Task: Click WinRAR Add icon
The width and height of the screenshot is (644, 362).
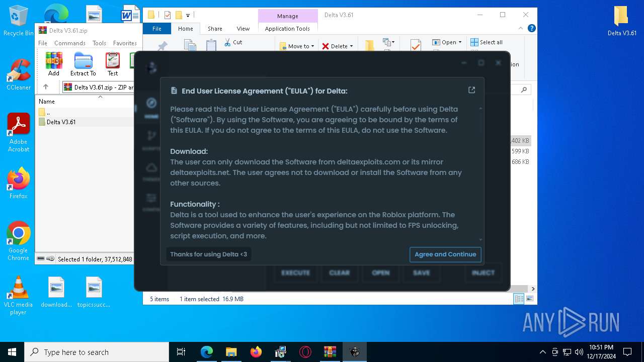Action: 54,64
